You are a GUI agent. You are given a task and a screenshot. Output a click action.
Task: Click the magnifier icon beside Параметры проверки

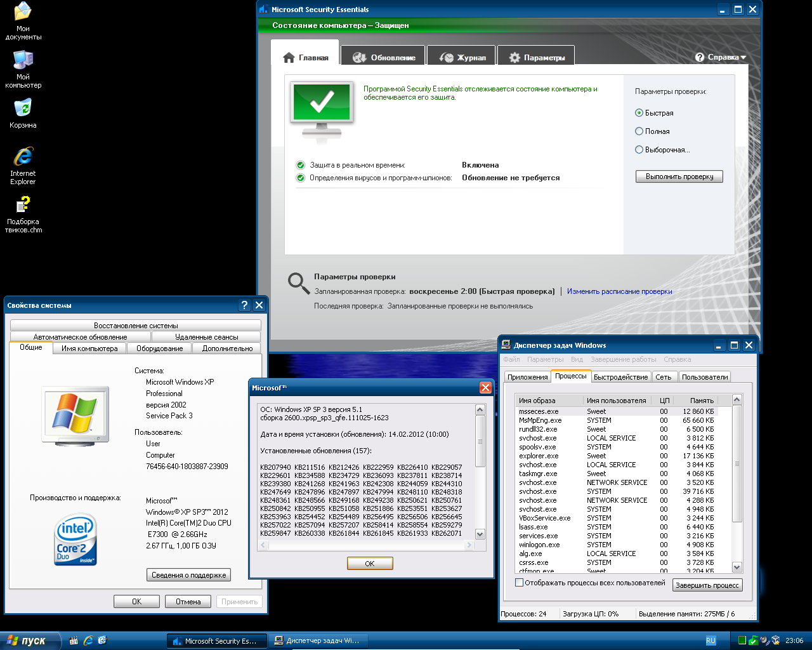coord(299,282)
